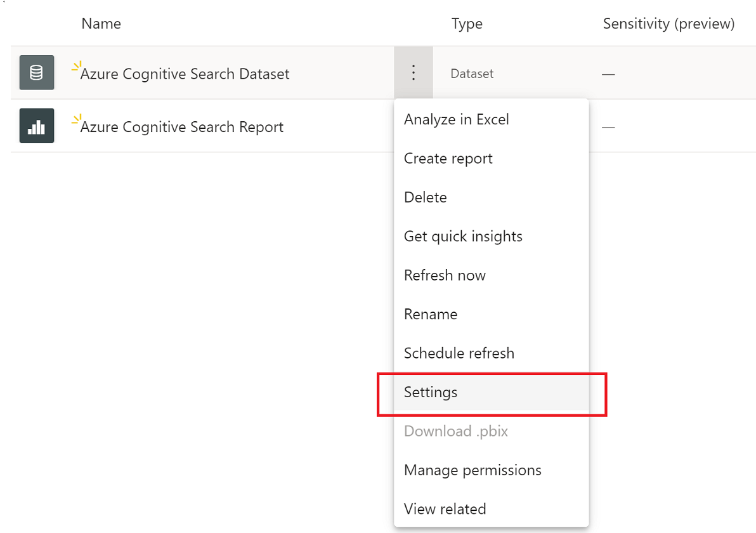Select Create report from menu

click(448, 159)
